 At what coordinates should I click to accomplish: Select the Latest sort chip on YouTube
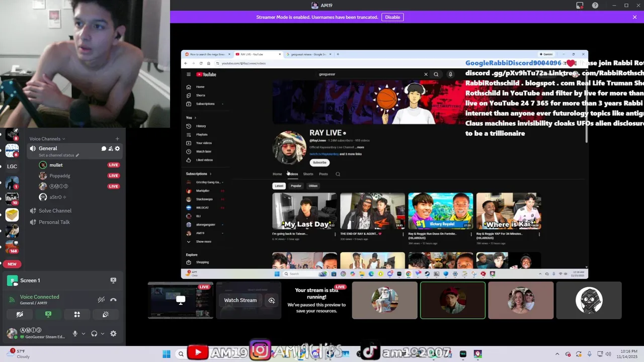(x=279, y=186)
